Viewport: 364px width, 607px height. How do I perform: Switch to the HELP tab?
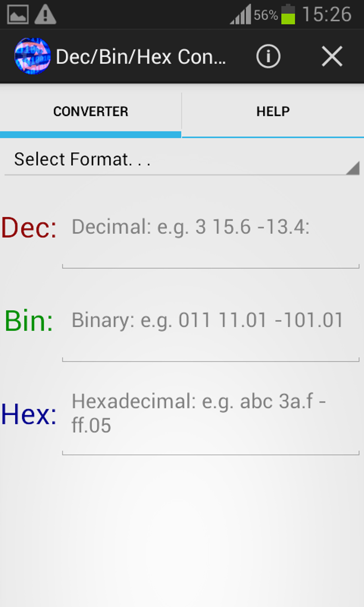[273, 111]
